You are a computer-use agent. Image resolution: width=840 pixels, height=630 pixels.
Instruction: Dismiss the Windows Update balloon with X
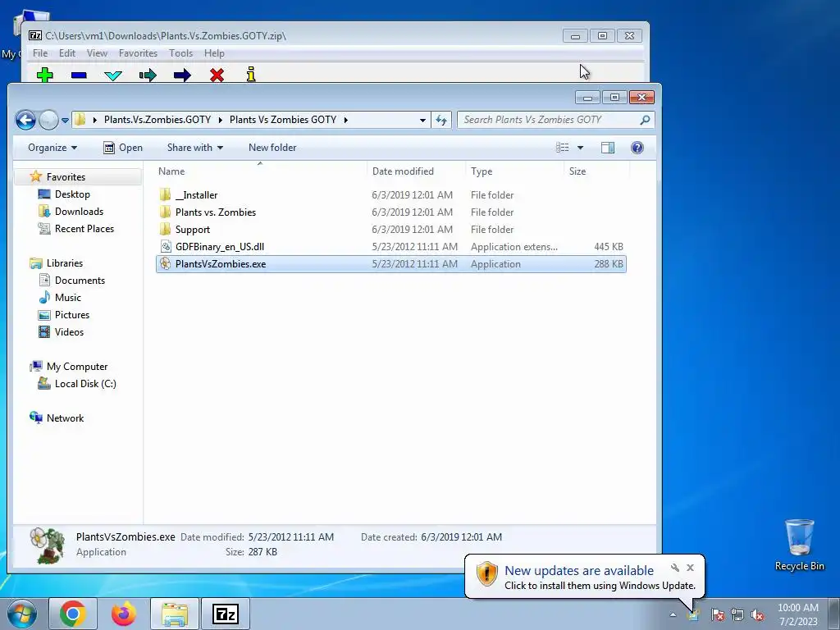[690, 568]
